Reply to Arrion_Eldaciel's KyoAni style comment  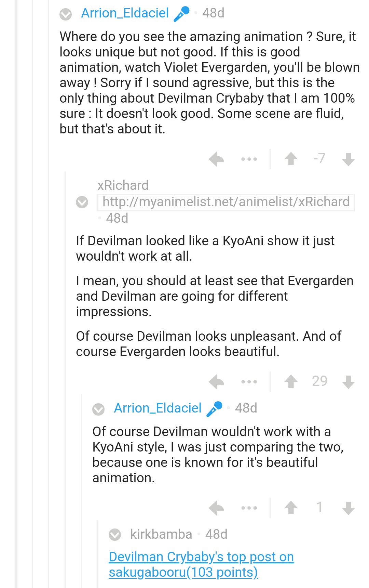click(x=216, y=508)
